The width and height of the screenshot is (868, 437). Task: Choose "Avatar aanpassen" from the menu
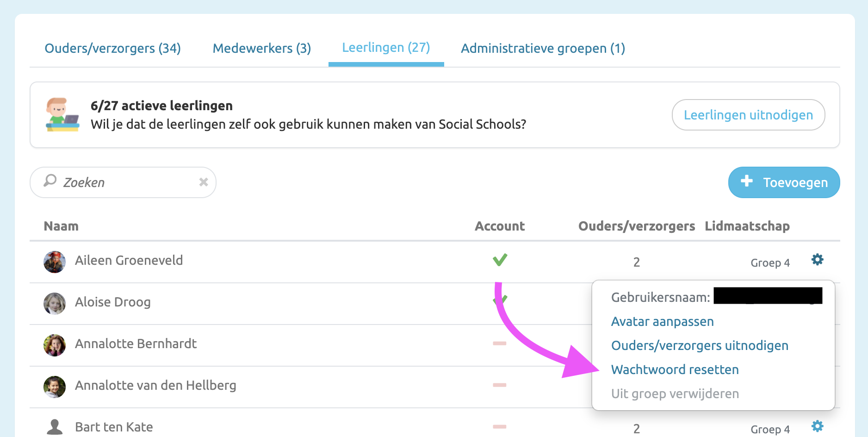tap(663, 321)
